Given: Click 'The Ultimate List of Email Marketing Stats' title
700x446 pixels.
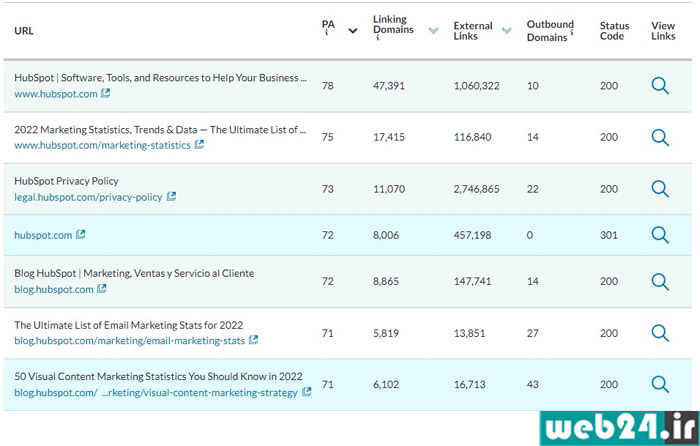Looking at the screenshot, I should point(129,325).
